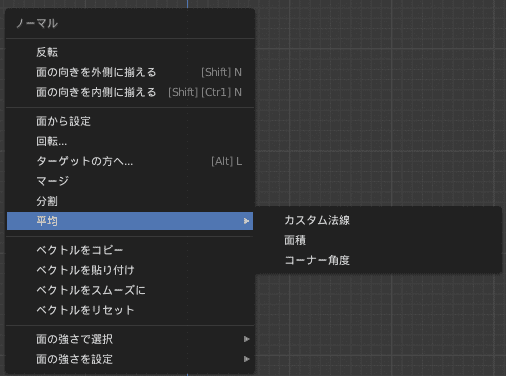Select カスタム法線 in the submenu

[x=378, y=220]
